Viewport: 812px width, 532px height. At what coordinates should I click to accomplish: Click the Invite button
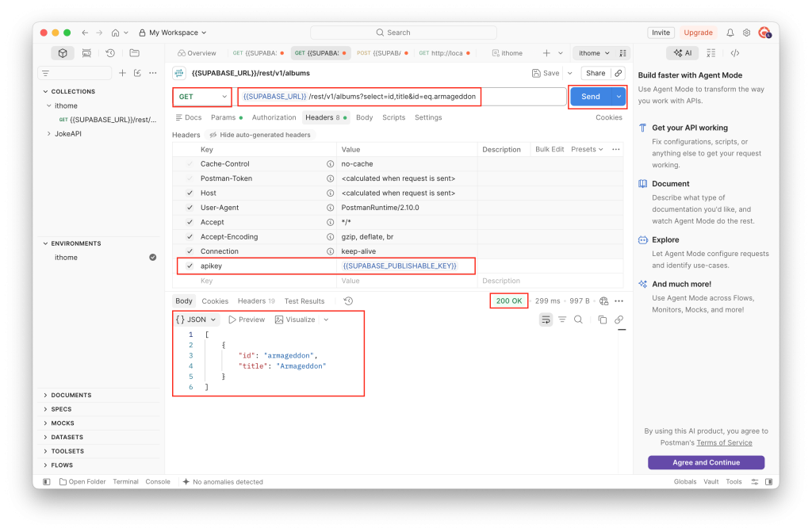661,33
